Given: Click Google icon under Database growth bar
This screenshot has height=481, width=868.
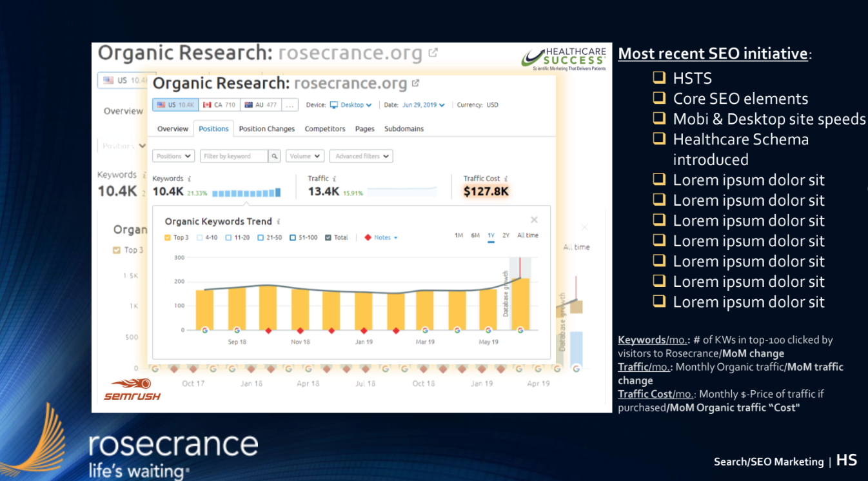Looking at the screenshot, I should (520, 330).
